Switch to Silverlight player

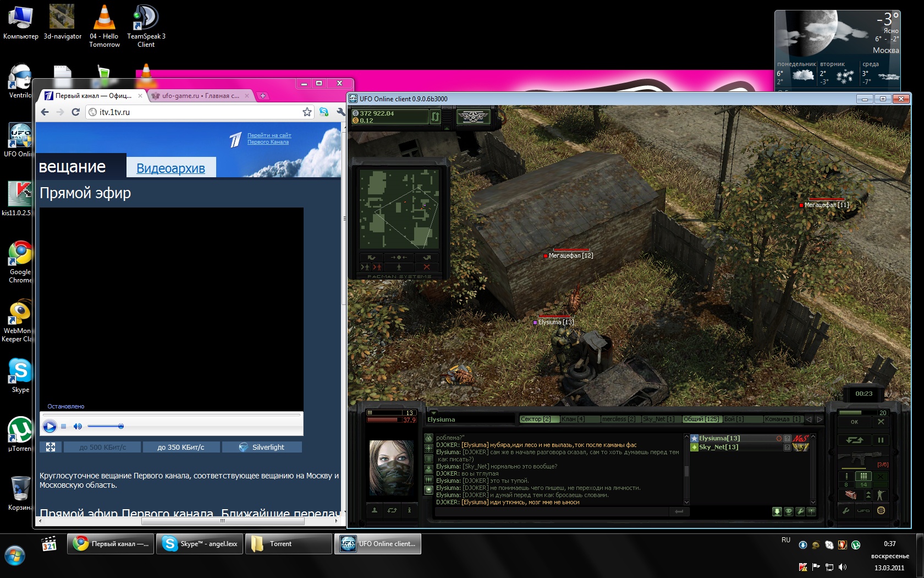262,447
